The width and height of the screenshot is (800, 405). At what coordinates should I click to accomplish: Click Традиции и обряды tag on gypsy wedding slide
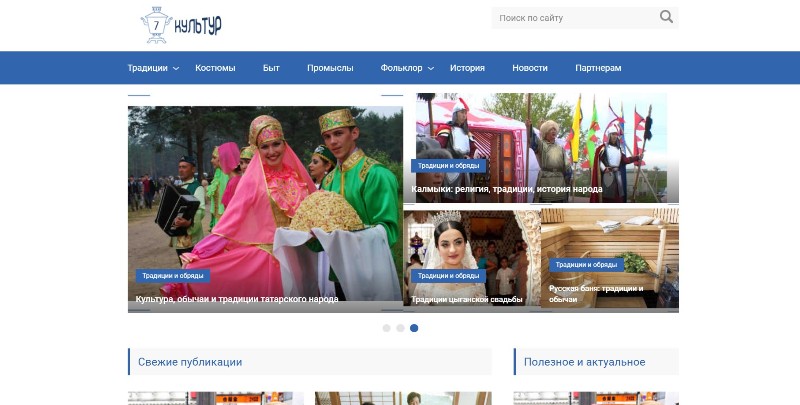(448, 276)
